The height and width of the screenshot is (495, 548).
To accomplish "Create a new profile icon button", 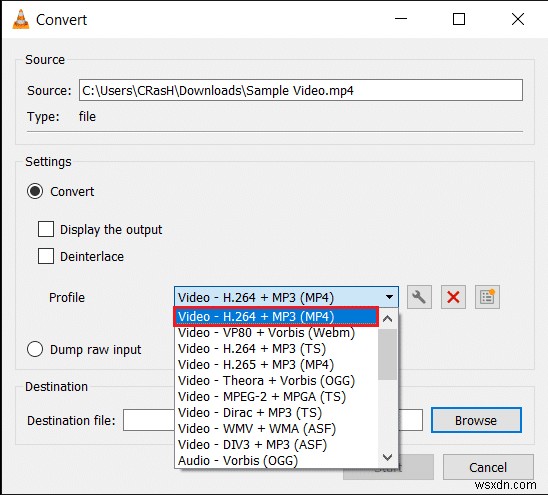I will (487, 297).
